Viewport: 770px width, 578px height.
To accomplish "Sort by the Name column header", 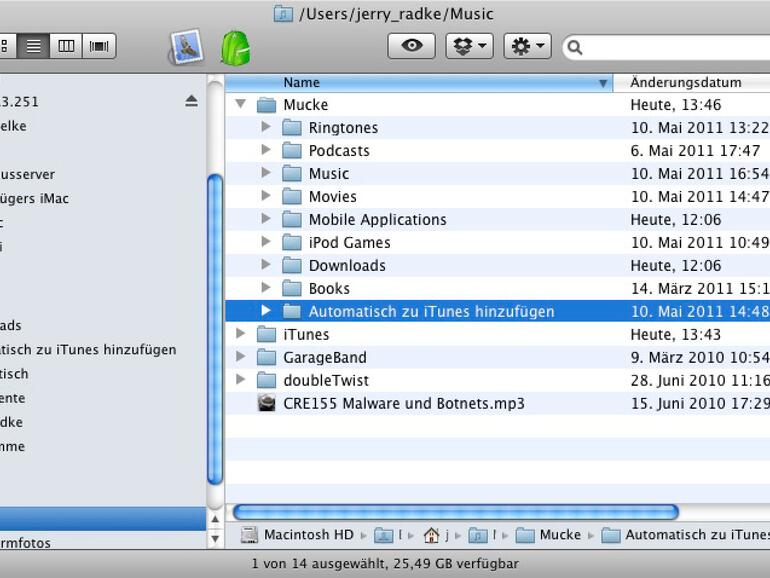I will click(419, 83).
